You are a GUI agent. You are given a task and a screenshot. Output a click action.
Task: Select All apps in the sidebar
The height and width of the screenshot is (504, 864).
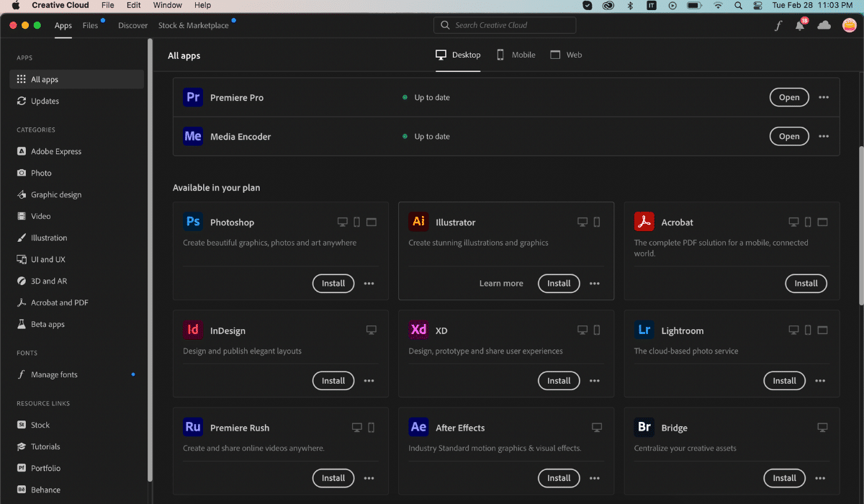coord(77,79)
